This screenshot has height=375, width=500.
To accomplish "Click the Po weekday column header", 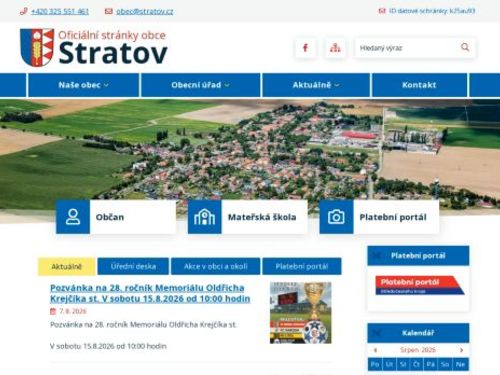I will 375,364.
